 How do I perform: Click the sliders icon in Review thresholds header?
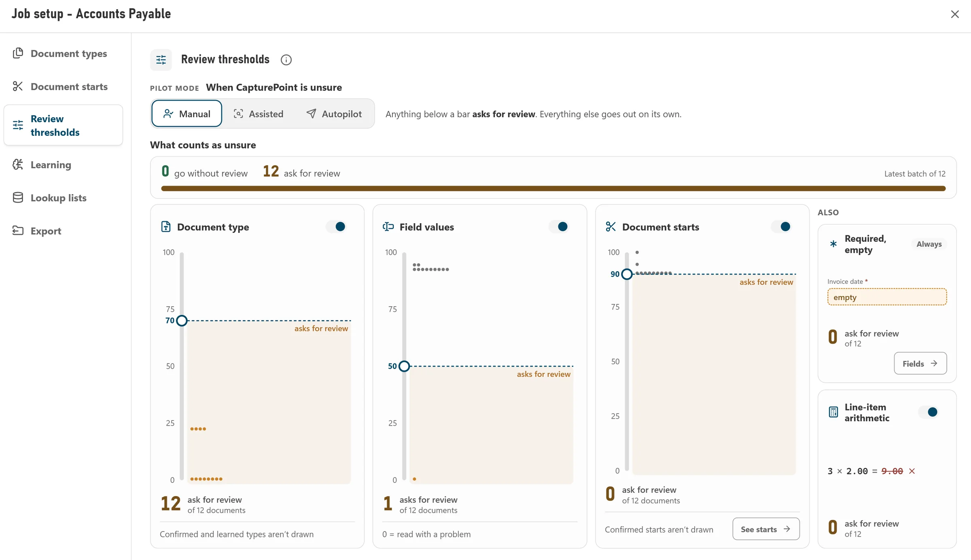point(161,60)
